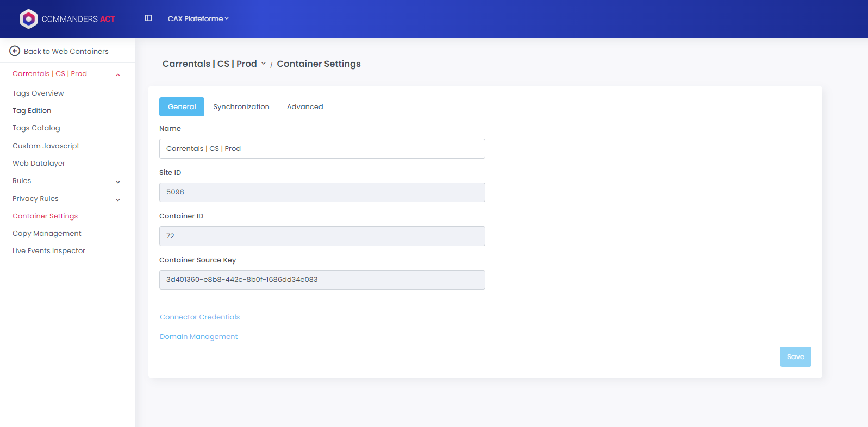The image size is (868, 427).
Task: Navigate to Copy Management
Action: click(47, 234)
